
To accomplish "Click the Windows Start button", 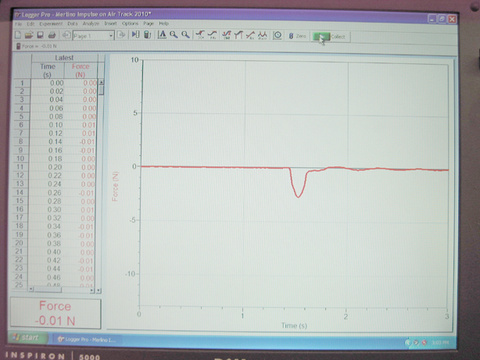I will [27, 338].
